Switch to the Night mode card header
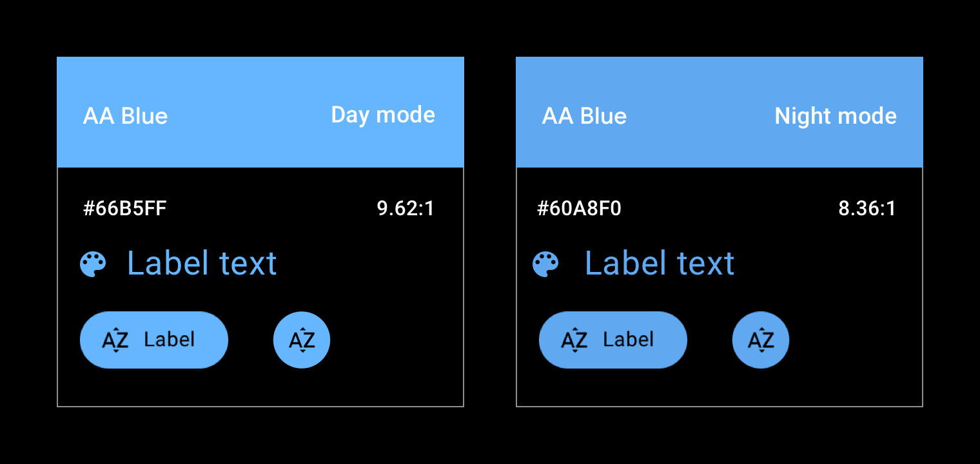Image resolution: width=980 pixels, height=464 pixels. click(x=720, y=111)
